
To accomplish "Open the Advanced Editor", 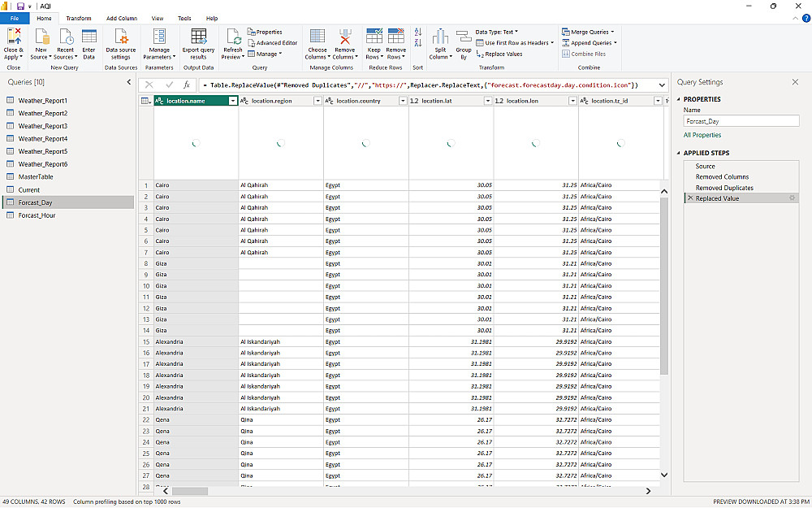I will click(x=272, y=43).
